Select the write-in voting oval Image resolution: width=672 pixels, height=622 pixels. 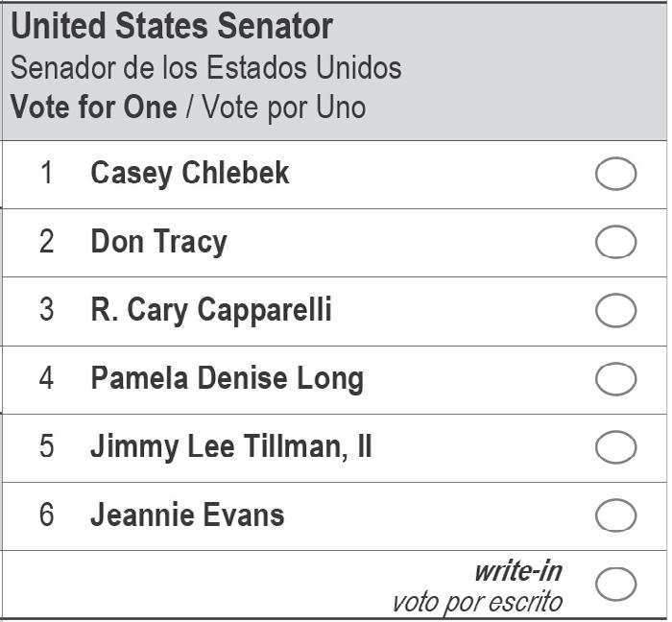click(615, 584)
